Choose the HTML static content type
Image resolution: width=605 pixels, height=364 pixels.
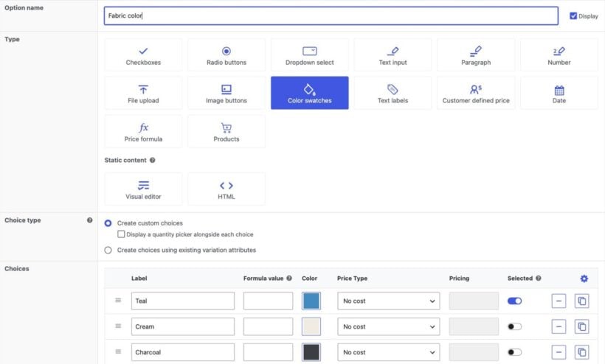click(227, 189)
